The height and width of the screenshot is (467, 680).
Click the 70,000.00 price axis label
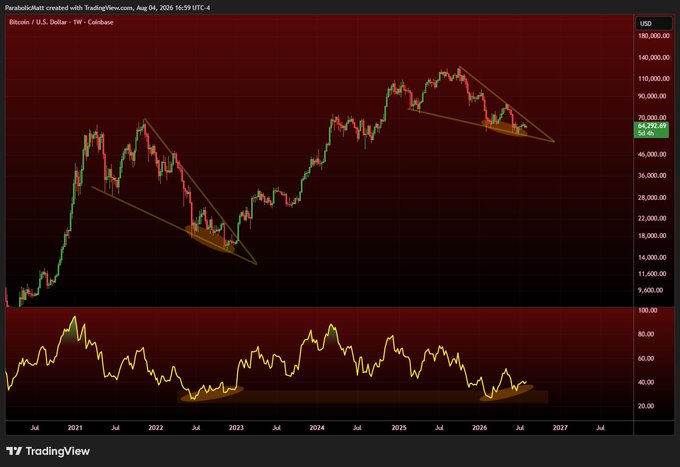tap(652, 118)
